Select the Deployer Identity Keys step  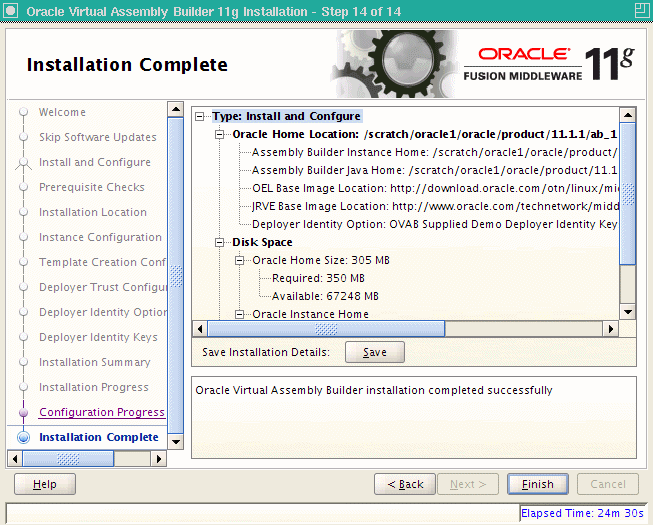pos(98,337)
